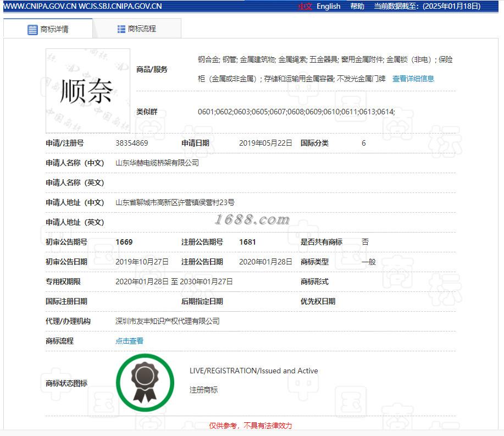
Task: Select shared trademark value 否
Action: (x=365, y=242)
